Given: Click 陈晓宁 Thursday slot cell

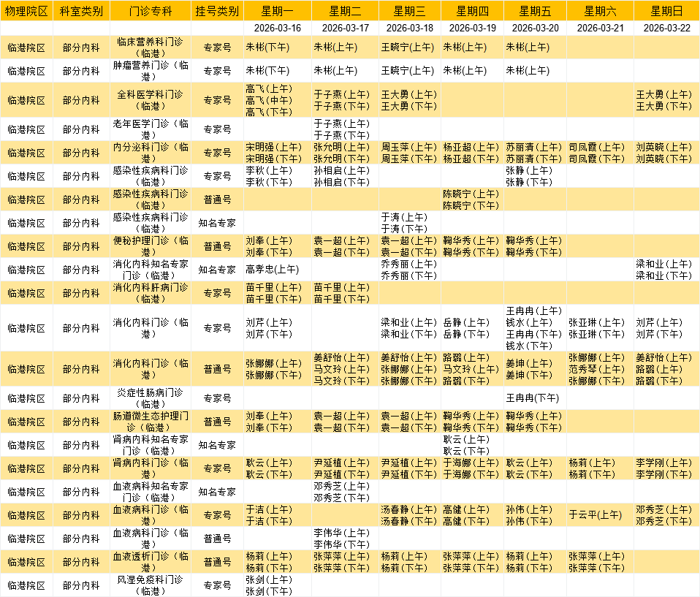Looking at the screenshot, I should coord(471,199).
